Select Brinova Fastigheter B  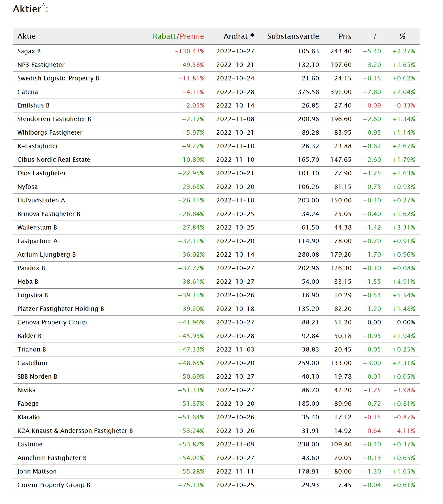[49, 214]
